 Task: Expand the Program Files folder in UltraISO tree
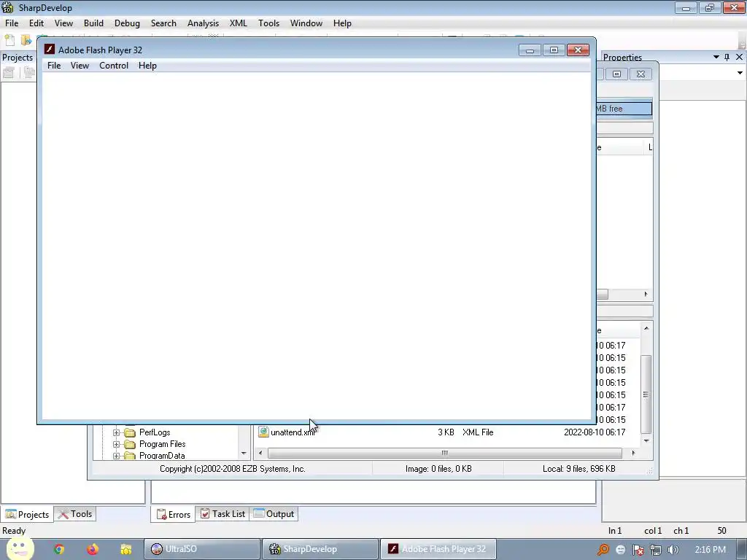(116, 444)
